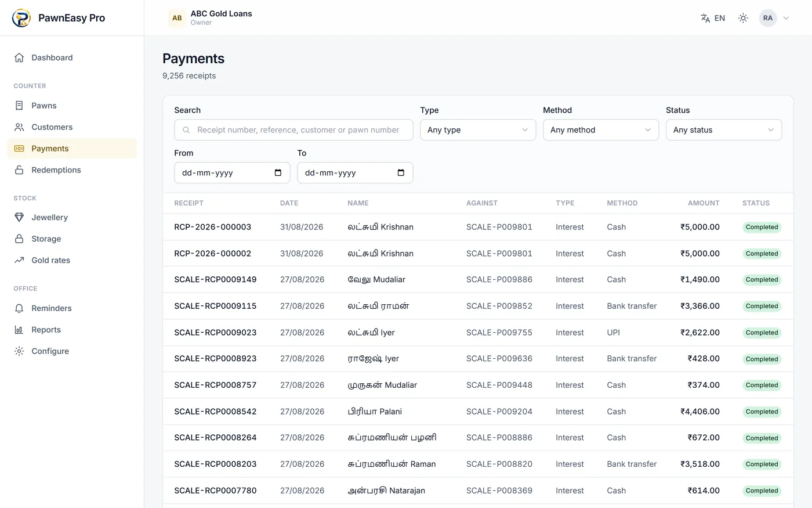Viewport: 812px width, 508px height.
Task: Open receipt RCP-2026-000003
Action: (212, 227)
